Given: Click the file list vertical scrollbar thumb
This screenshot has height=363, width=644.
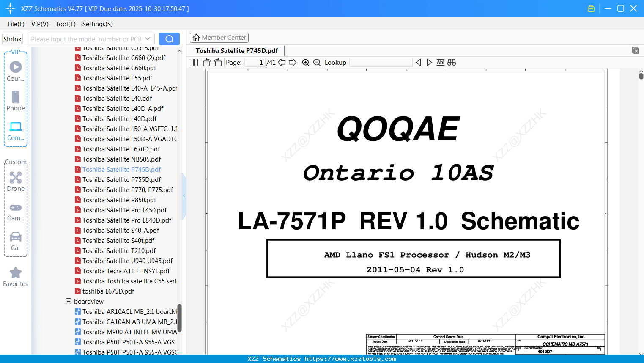Looking at the screenshot, I should point(179,318).
